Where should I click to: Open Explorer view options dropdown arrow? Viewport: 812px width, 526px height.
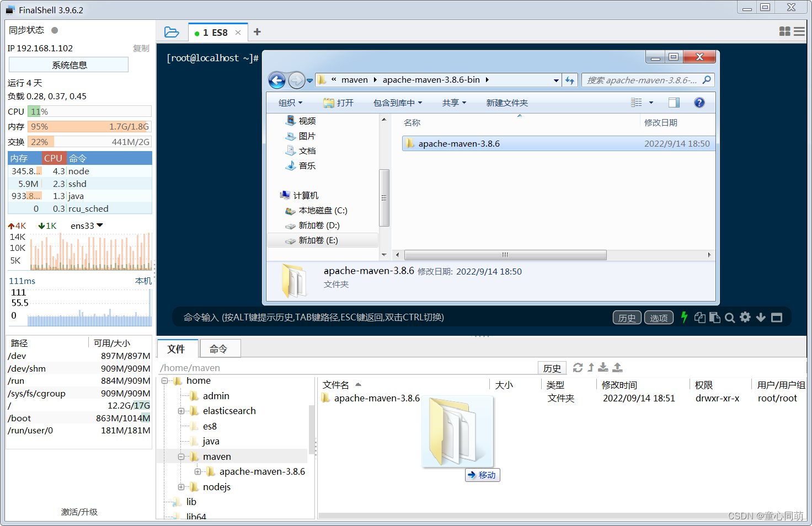(x=651, y=103)
